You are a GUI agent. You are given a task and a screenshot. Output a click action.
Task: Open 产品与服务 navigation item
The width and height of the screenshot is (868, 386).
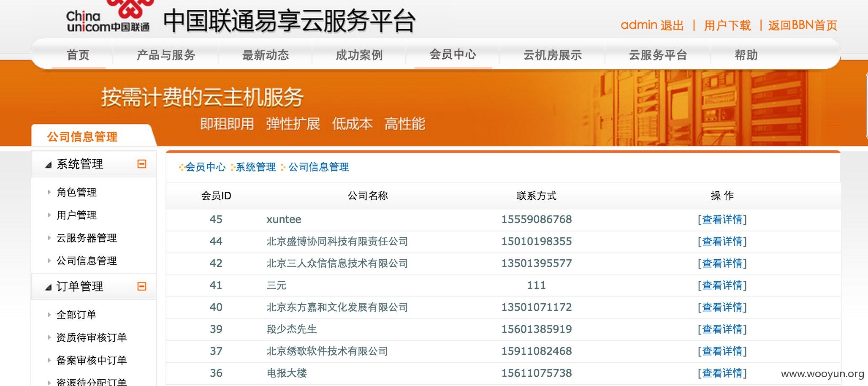pyautogui.click(x=166, y=55)
